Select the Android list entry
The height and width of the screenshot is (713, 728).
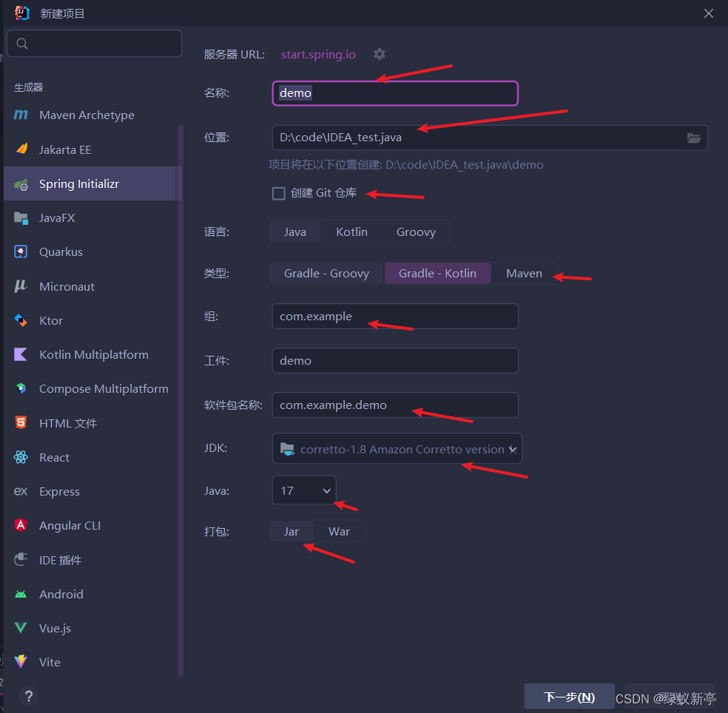(90, 594)
